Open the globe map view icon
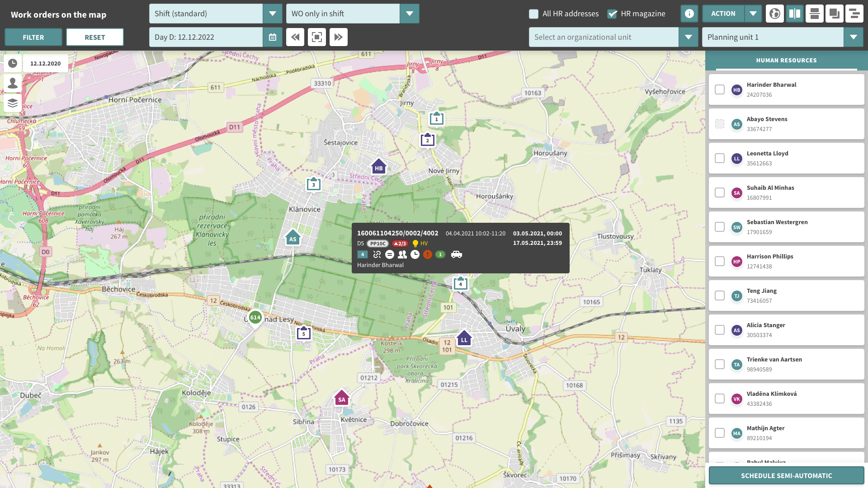 [x=775, y=14]
